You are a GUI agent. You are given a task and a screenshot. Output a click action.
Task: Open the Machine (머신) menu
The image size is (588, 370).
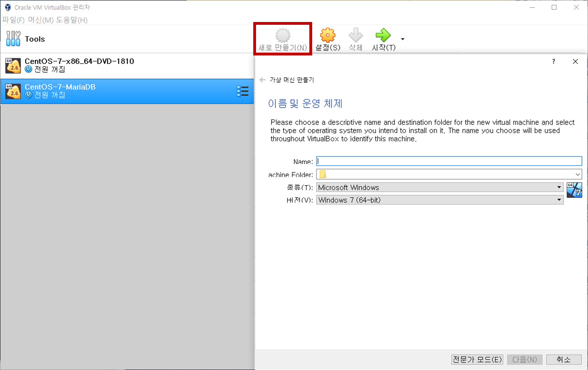[41, 20]
